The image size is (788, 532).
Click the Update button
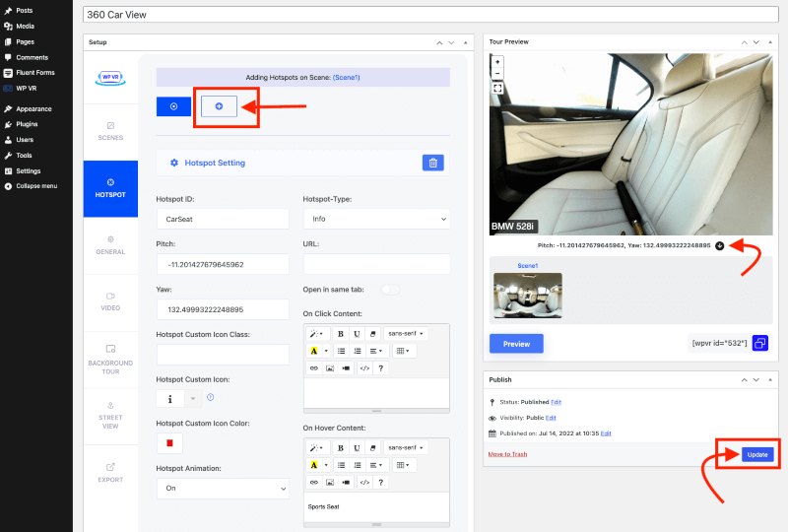[x=757, y=454]
